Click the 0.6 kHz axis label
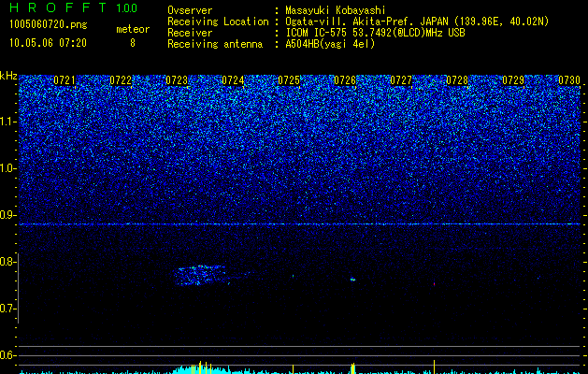 click(x=7, y=355)
